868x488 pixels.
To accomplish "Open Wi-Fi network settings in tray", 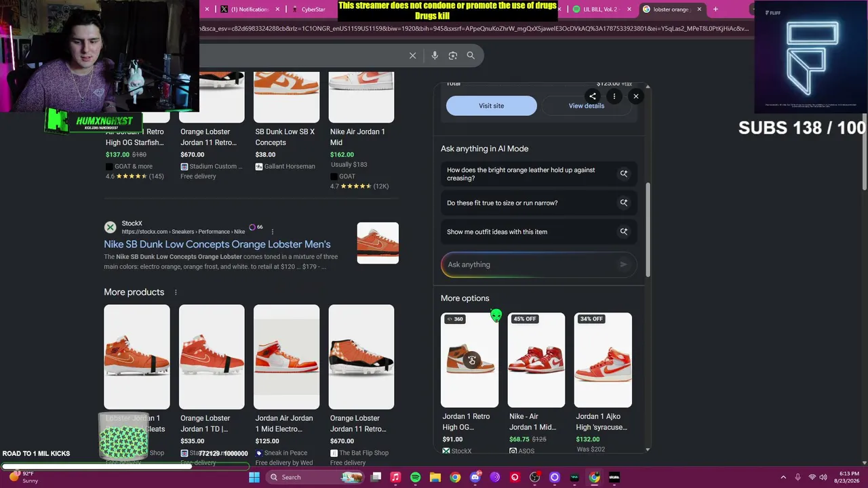I will (x=812, y=477).
